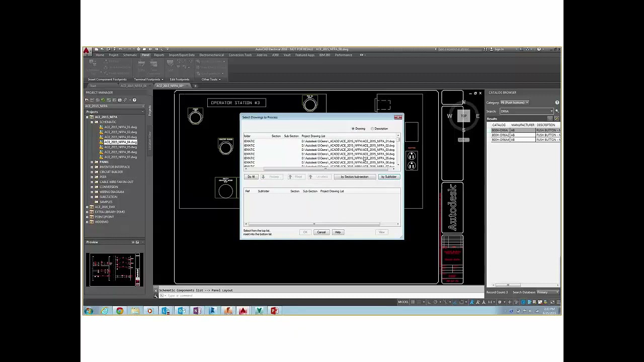Open Internet Explorer from the taskbar

point(104,311)
